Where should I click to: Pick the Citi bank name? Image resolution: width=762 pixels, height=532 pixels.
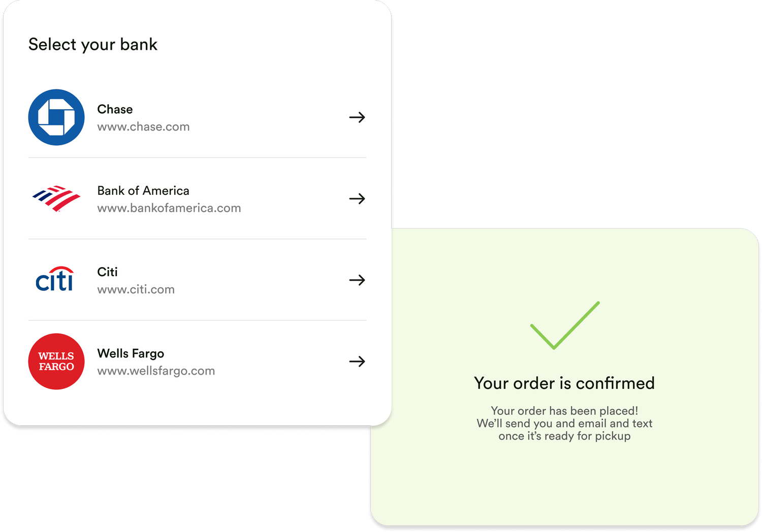[x=107, y=272]
